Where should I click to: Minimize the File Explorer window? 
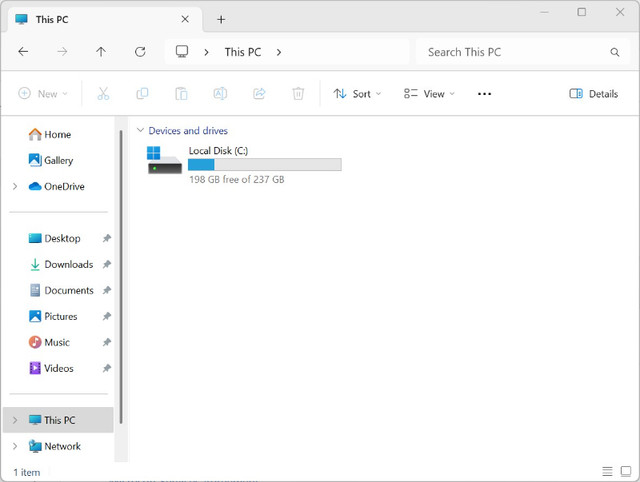(544, 12)
